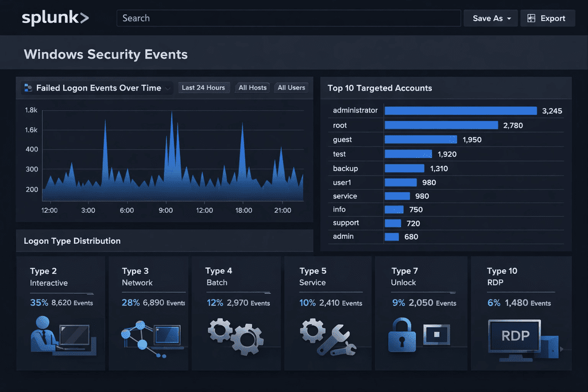The height and width of the screenshot is (392, 588).
Task: Click the root account name
Action: (340, 125)
